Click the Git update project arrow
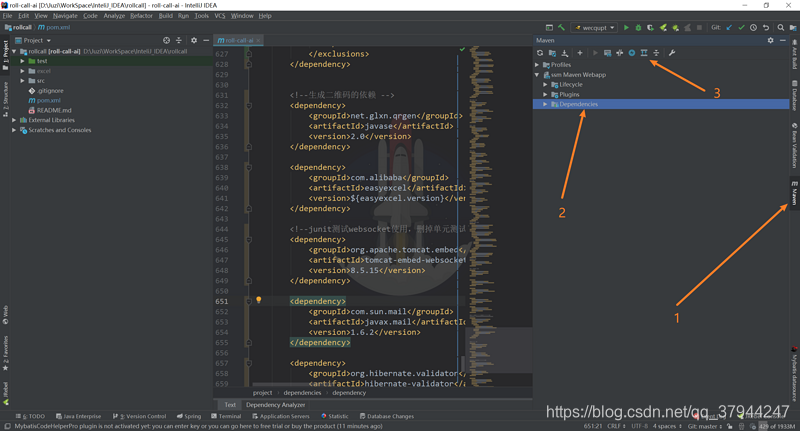The image size is (800, 431). click(729, 28)
